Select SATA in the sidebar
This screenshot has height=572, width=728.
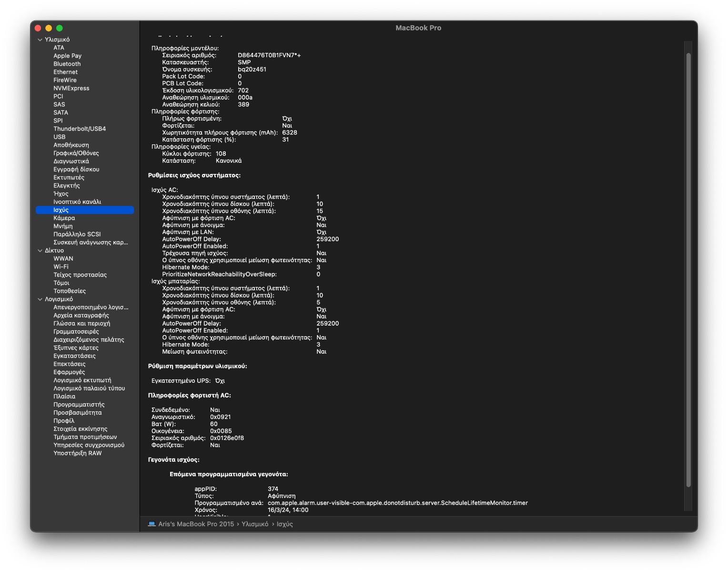61,112
